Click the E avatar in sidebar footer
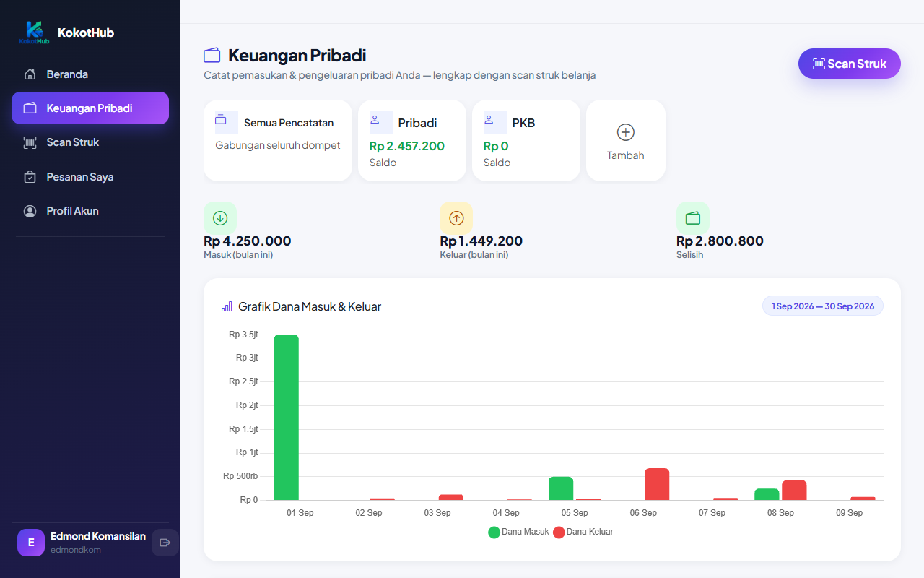Screen dimensions: 924x578 tap(30, 543)
